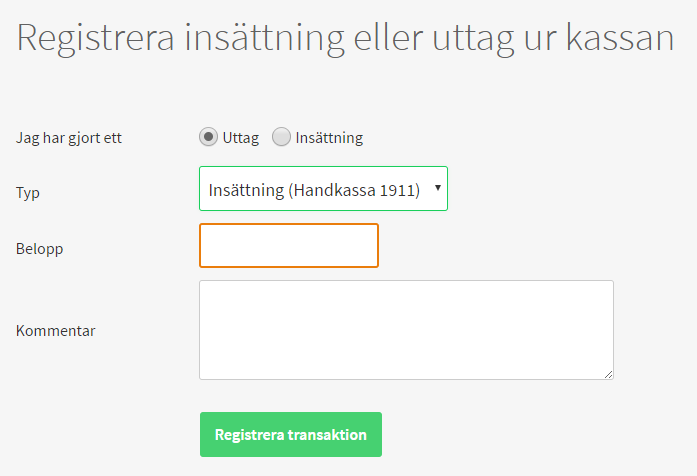Click the word "eller" in the page heading

click(x=377, y=38)
